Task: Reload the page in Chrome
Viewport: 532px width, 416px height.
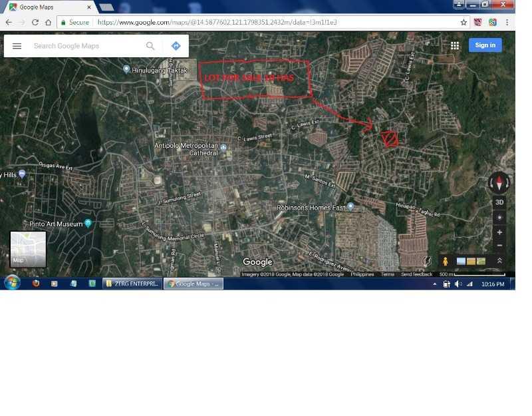Action: click(35, 22)
